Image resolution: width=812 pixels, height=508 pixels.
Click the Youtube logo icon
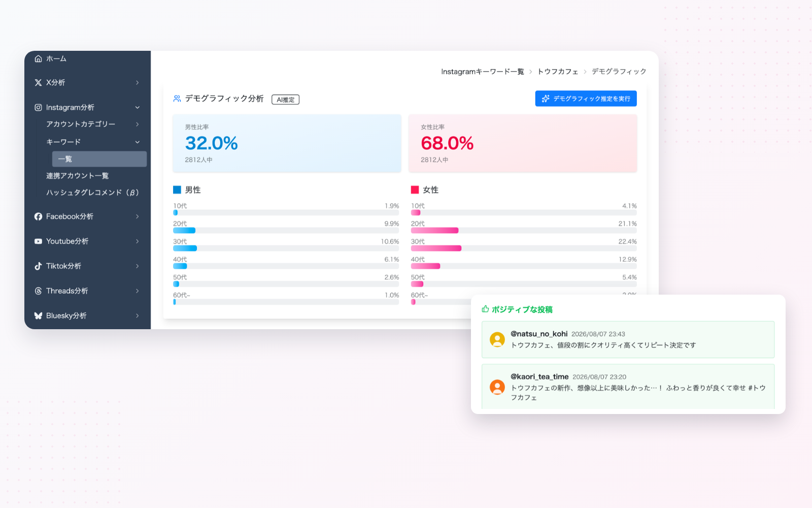pyautogui.click(x=38, y=241)
